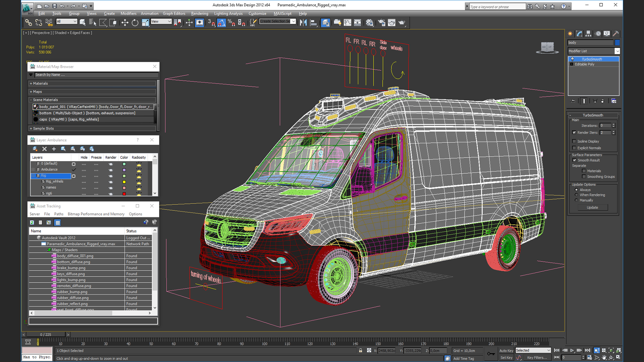Click the TurboSmooth Update button
The width and height of the screenshot is (644, 362).
592,207
